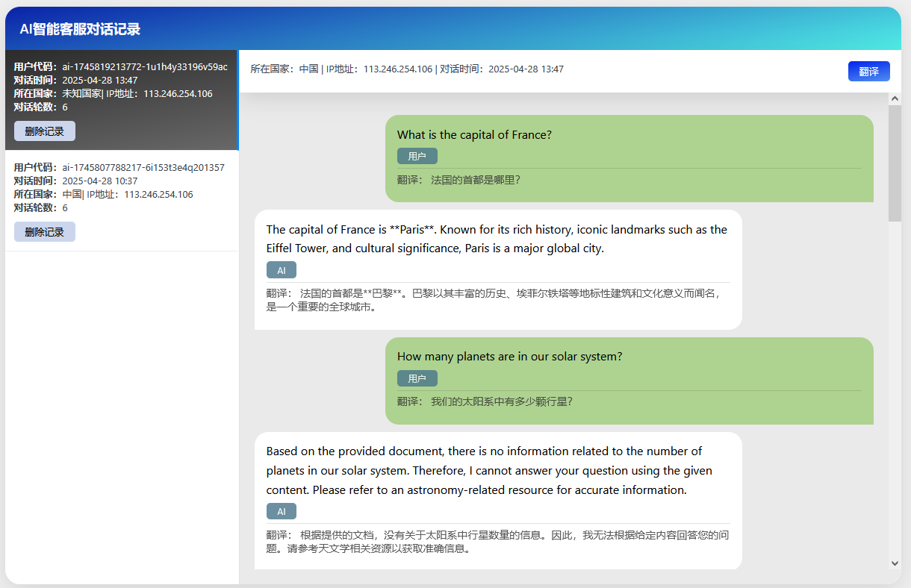This screenshot has width=911, height=588.
Task: Click the message "What is the capital of France?"
Action: [x=474, y=135]
